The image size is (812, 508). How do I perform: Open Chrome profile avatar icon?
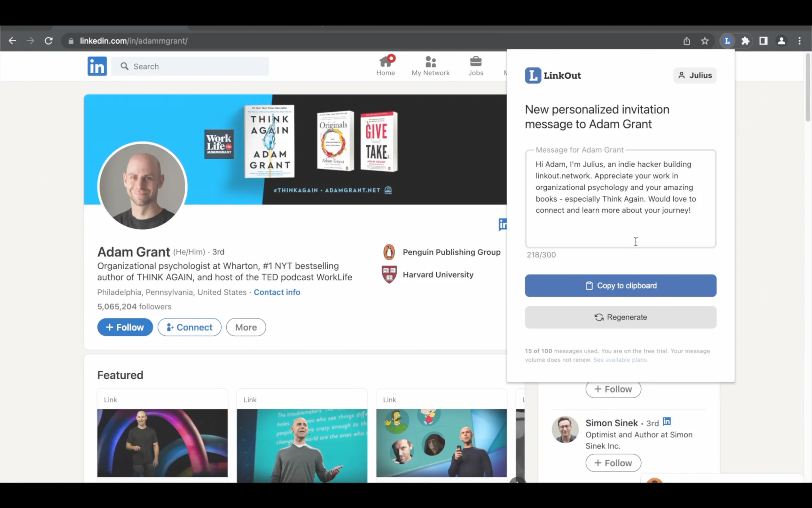point(781,41)
